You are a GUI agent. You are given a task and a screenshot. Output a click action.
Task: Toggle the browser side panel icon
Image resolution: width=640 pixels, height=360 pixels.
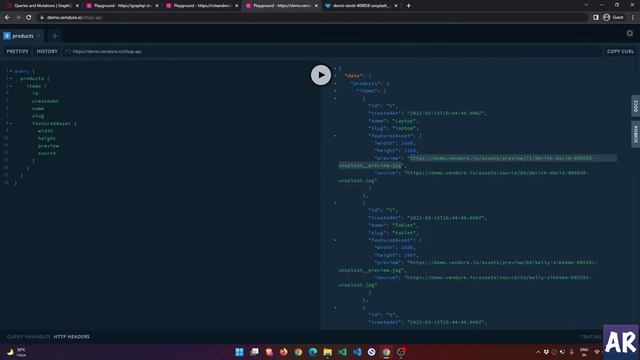tap(596, 18)
